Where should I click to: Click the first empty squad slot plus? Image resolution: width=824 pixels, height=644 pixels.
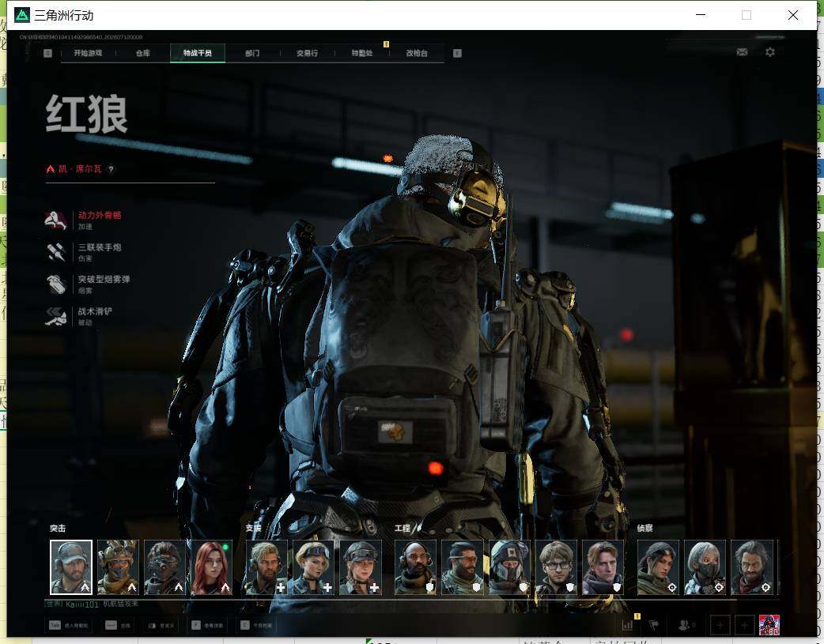pos(720,625)
